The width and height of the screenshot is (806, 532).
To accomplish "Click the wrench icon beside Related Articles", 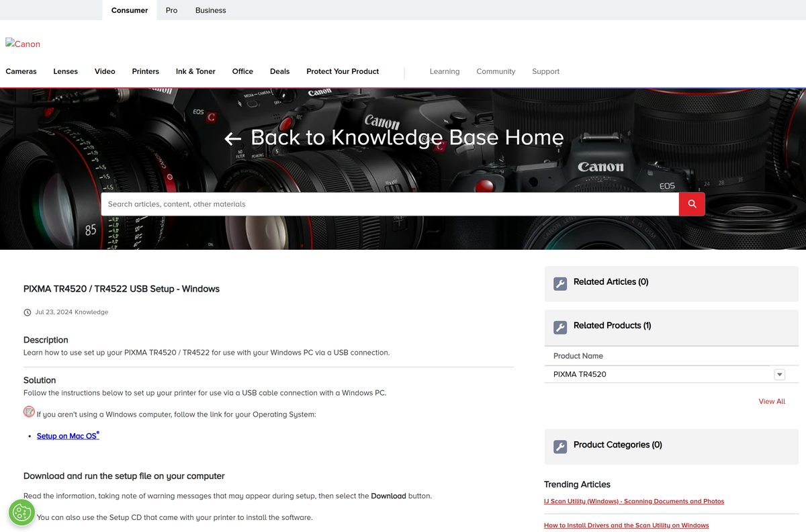I will coord(560,284).
